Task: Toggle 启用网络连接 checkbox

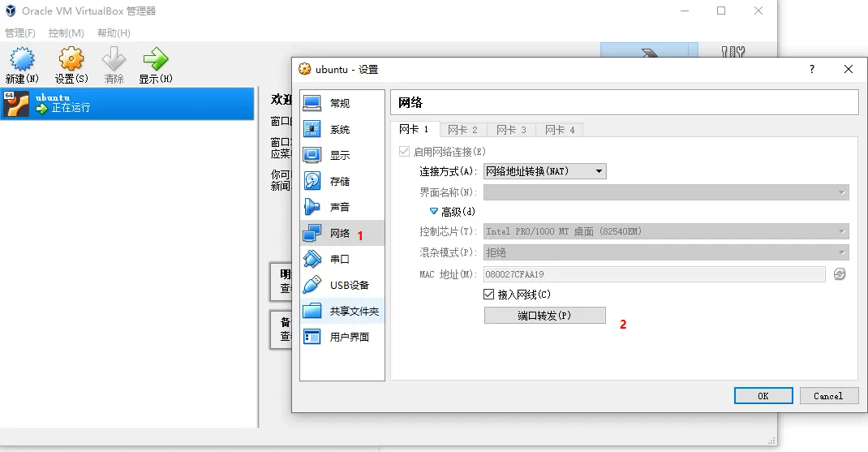Action: [404, 152]
